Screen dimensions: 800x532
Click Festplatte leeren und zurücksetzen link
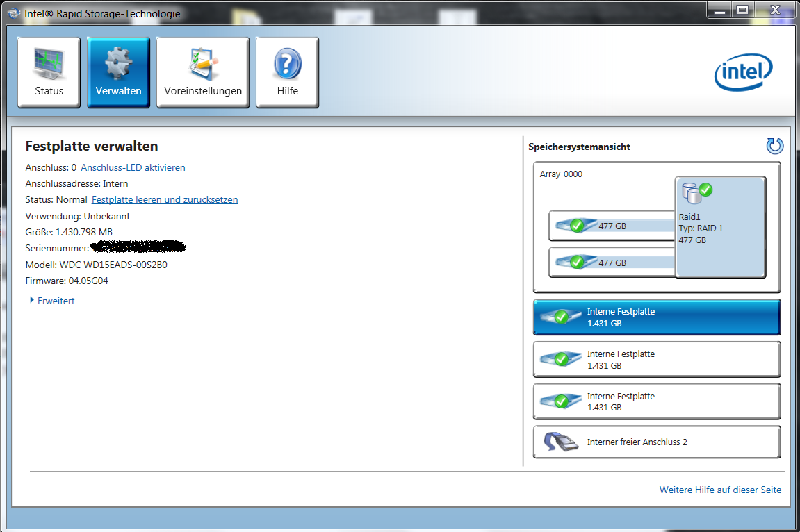click(164, 200)
